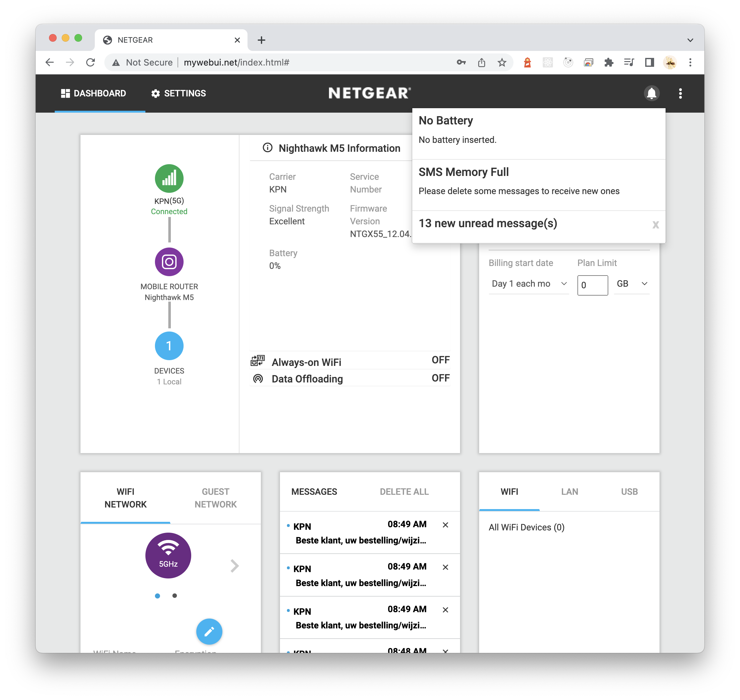The image size is (740, 700).
Task: Expand the browser tab search chevron
Action: (x=690, y=40)
